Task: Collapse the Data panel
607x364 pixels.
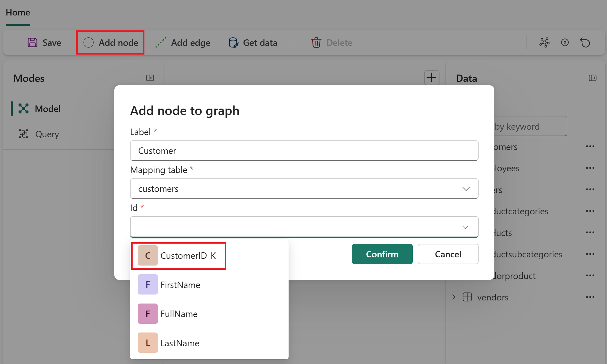Action: pos(592,78)
